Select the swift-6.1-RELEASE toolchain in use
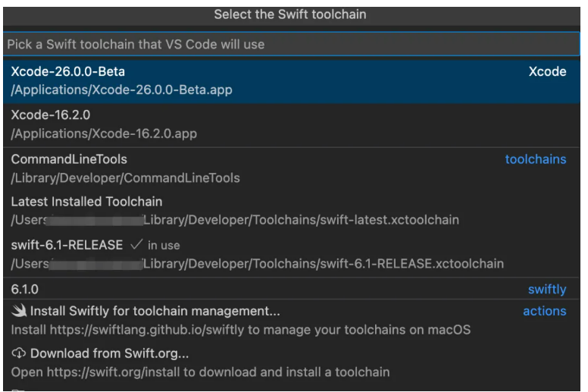This screenshot has height=392, width=588. [x=292, y=254]
